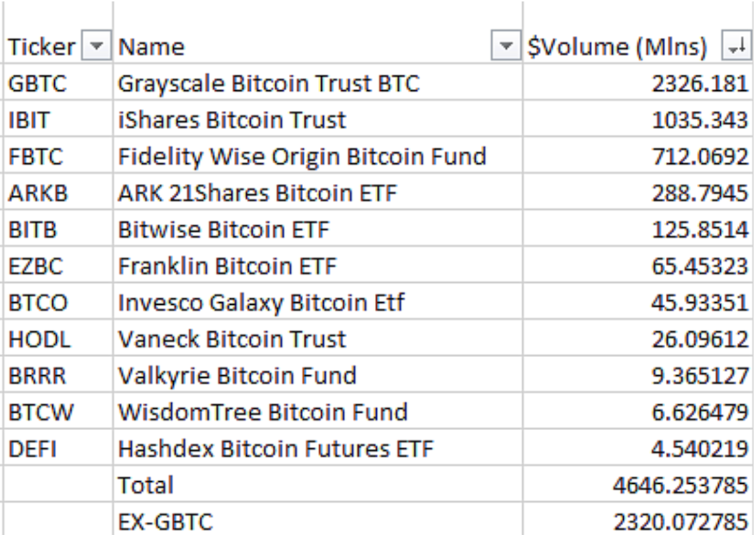Click the 2320.072785 value cell
Screen dimensions: 756x536
pos(639,520)
